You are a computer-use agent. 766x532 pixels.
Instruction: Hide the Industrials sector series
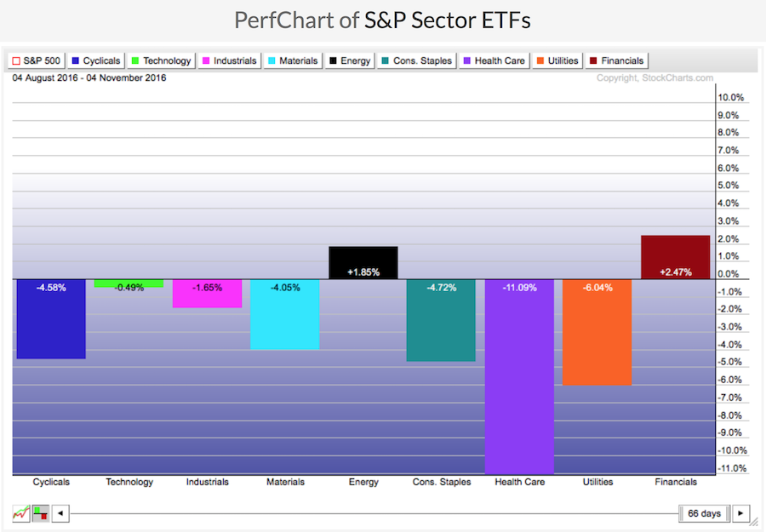click(229, 60)
